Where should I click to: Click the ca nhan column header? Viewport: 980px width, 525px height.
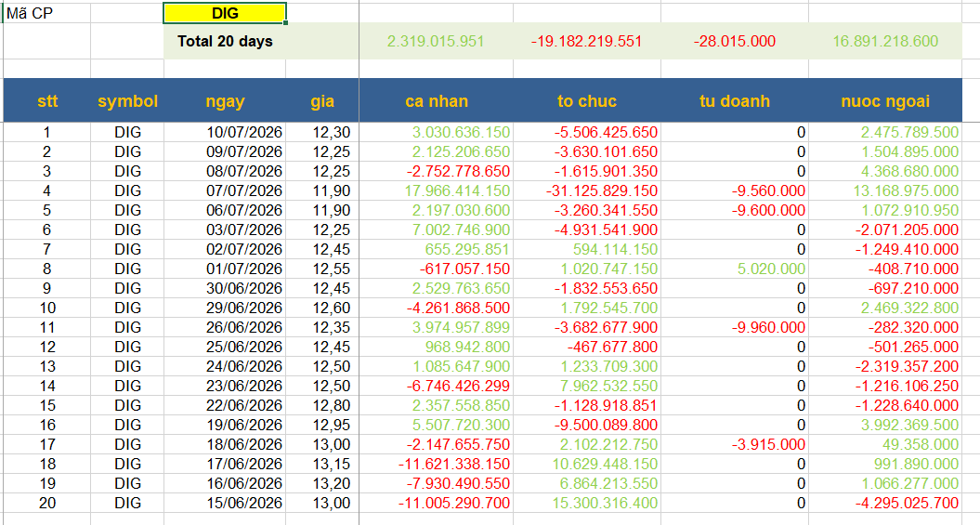click(x=437, y=100)
